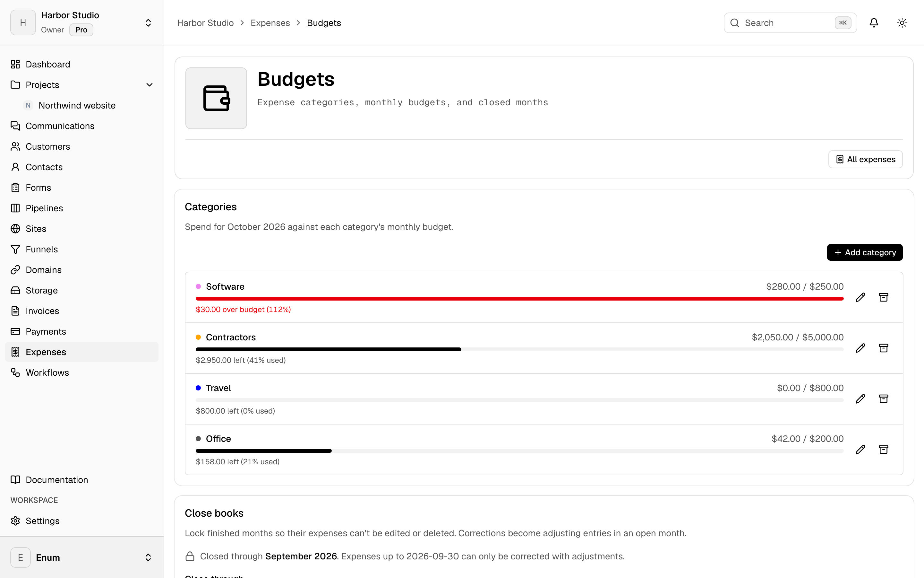
Task: Open Documentation link
Action: click(x=82, y=480)
